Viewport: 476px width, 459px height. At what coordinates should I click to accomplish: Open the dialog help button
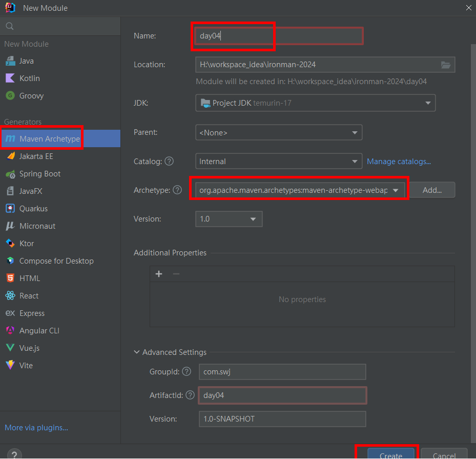tap(14, 454)
